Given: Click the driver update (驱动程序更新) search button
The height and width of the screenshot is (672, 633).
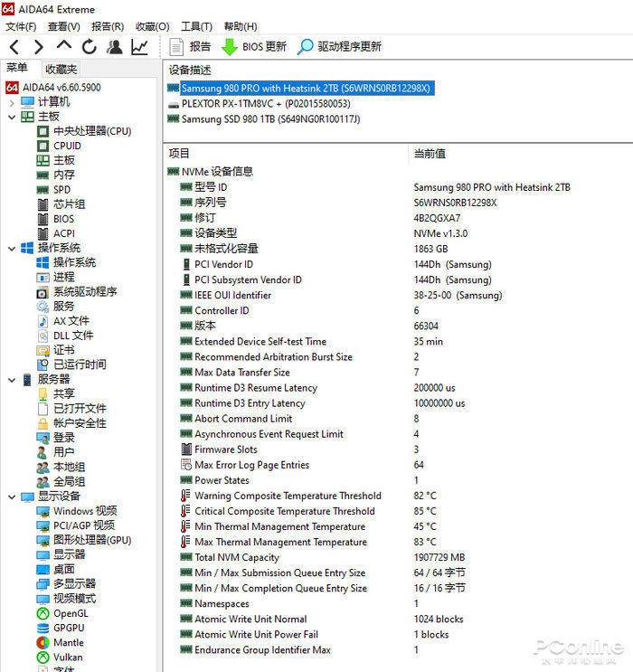Looking at the screenshot, I should click(x=340, y=47).
